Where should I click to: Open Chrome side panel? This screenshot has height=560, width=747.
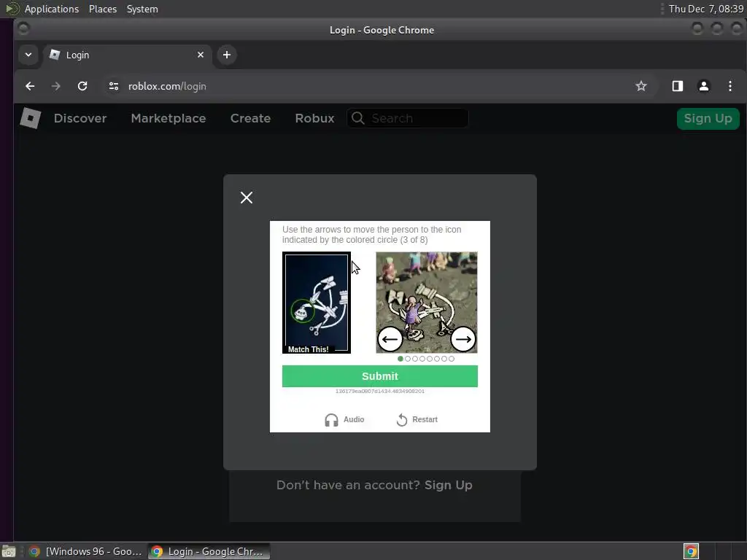[678, 86]
